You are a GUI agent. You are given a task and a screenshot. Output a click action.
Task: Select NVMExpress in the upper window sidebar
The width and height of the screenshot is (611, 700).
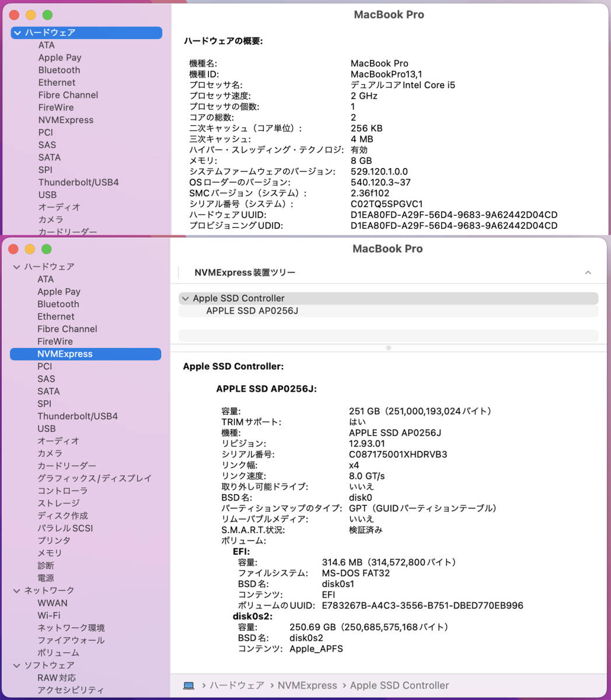click(x=66, y=120)
